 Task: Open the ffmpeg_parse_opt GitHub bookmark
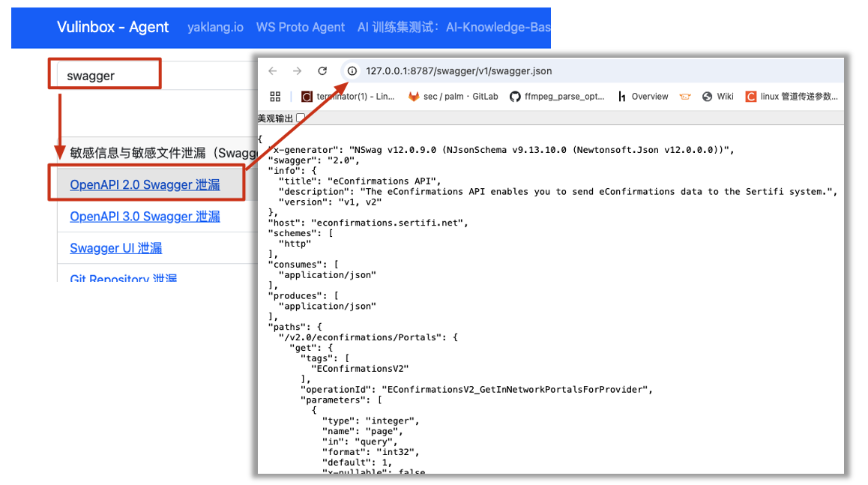tap(557, 97)
